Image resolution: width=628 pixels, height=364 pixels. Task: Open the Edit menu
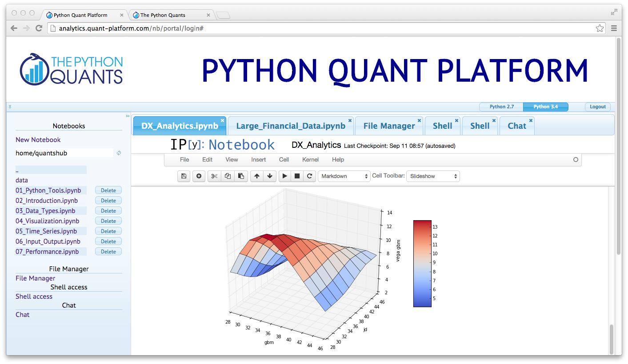(207, 160)
